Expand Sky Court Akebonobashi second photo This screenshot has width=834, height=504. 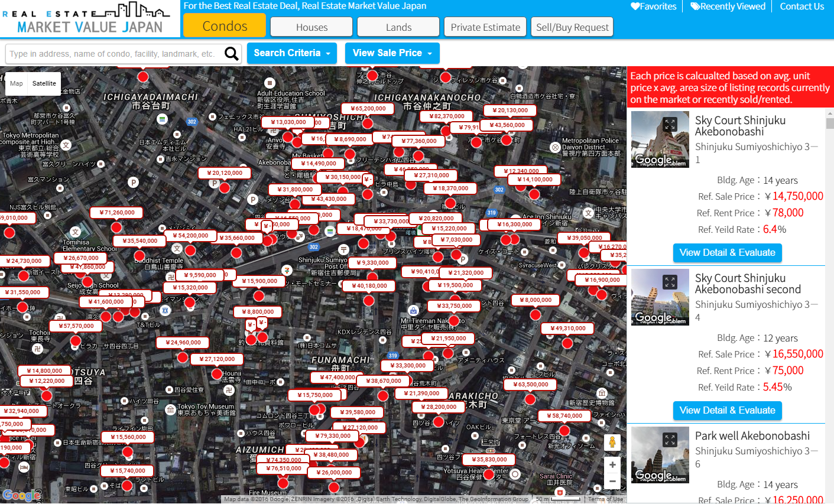pos(670,282)
